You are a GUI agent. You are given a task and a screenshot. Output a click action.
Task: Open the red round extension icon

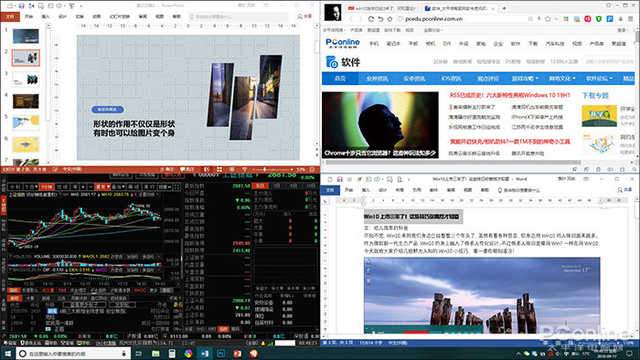(x=588, y=19)
